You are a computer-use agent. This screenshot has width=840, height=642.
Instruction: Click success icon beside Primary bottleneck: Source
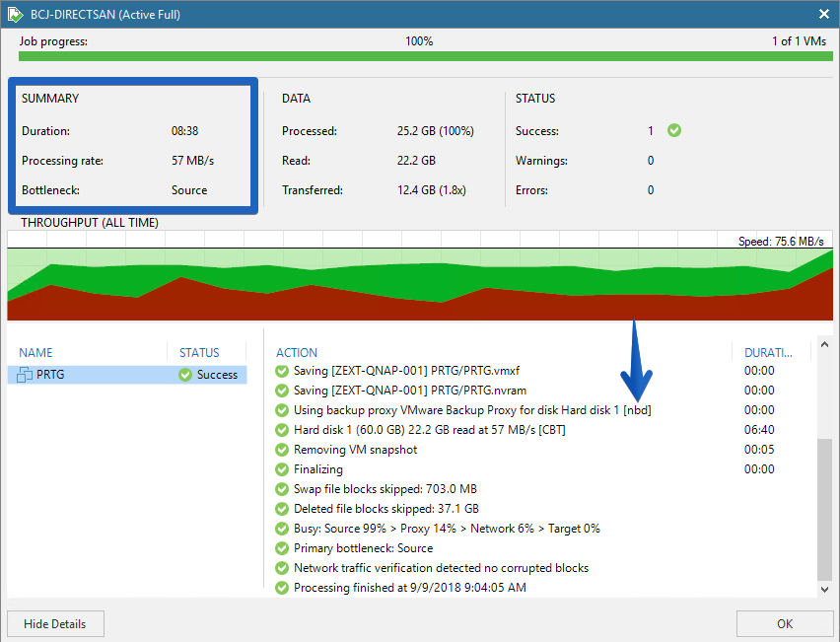tap(282, 548)
